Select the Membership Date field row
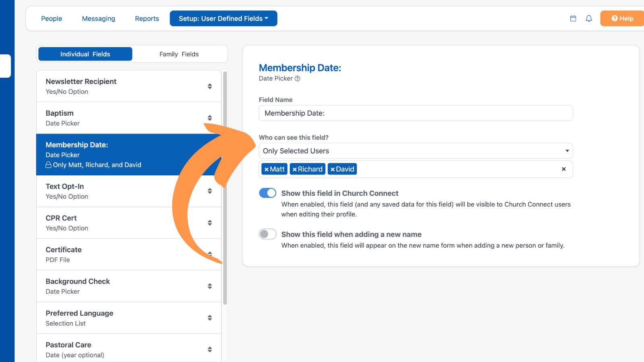Screen dimensions: 644x362 pyautogui.click(x=129, y=154)
